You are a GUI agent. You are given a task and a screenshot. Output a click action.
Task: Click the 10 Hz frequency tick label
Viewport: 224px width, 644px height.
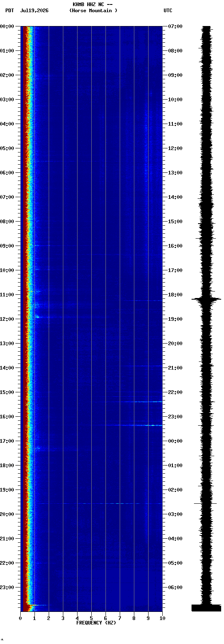(162, 618)
